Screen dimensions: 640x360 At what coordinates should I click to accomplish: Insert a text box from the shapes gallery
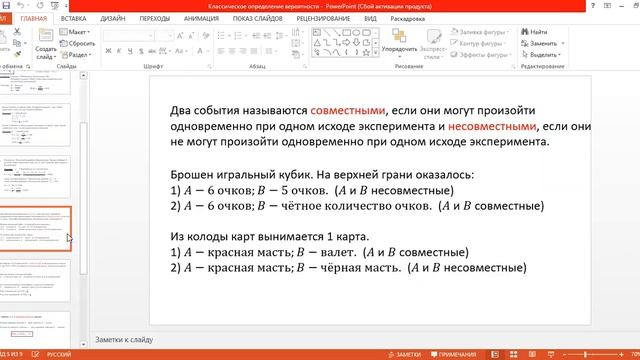pos(317,32)
